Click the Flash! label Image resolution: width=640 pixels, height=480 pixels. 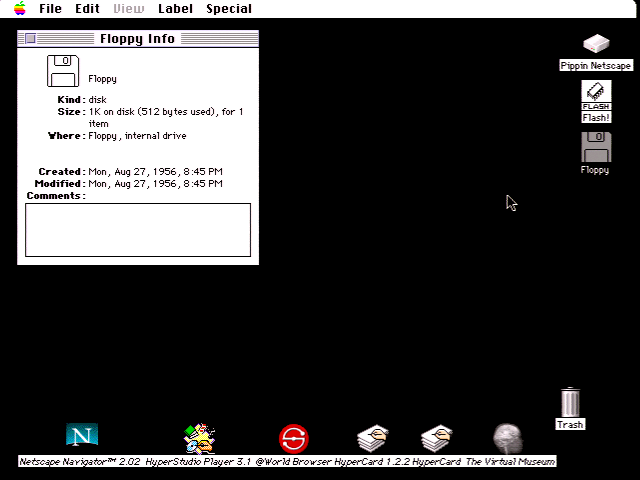coord(596,118)
